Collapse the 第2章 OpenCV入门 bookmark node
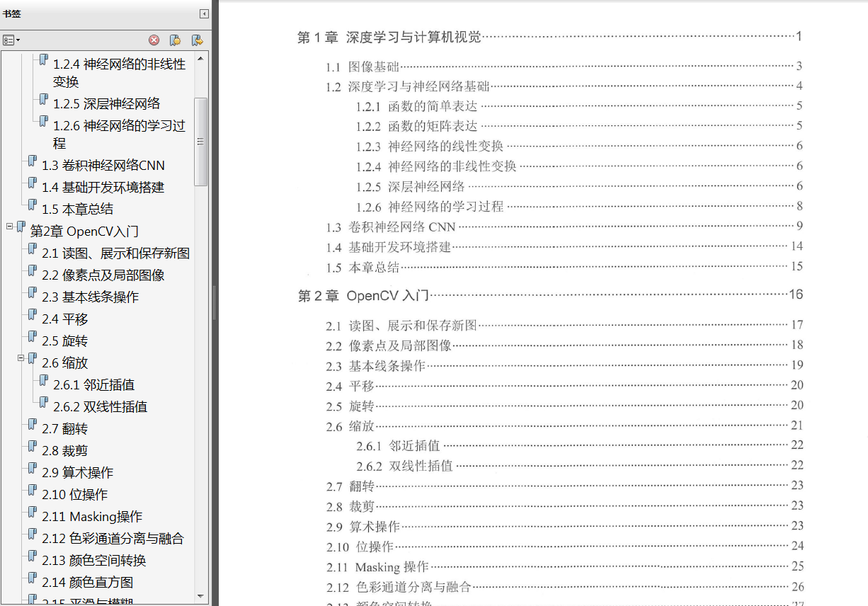Viewport: 868px width, 606px height. click(10, 227)
